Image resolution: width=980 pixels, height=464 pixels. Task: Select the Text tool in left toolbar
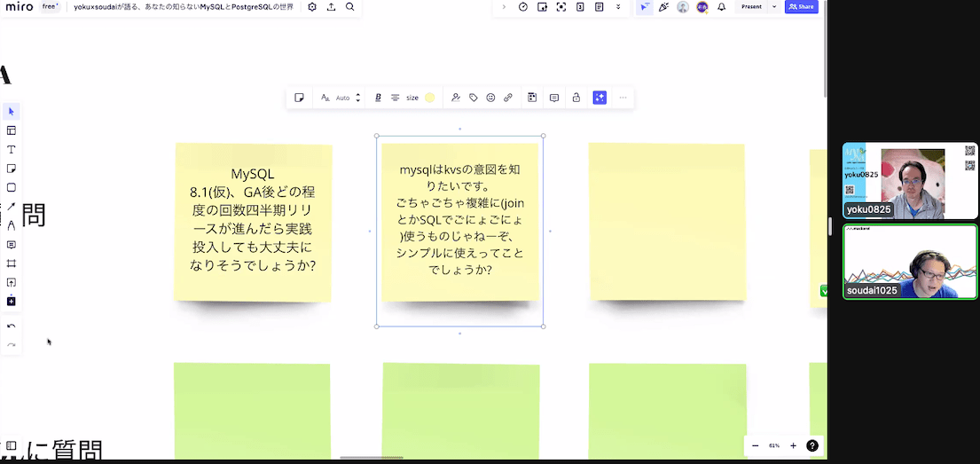click(12, 149)
